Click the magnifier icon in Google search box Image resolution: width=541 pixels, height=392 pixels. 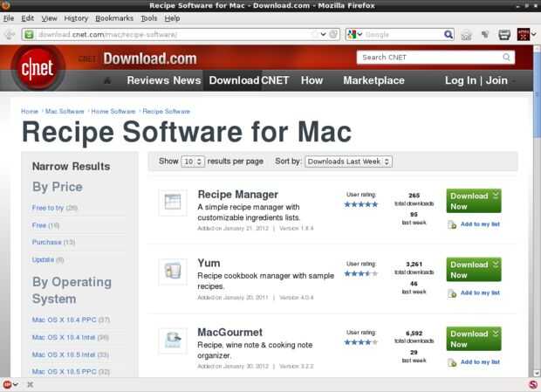pyautogui.click(x=449, y=35)
